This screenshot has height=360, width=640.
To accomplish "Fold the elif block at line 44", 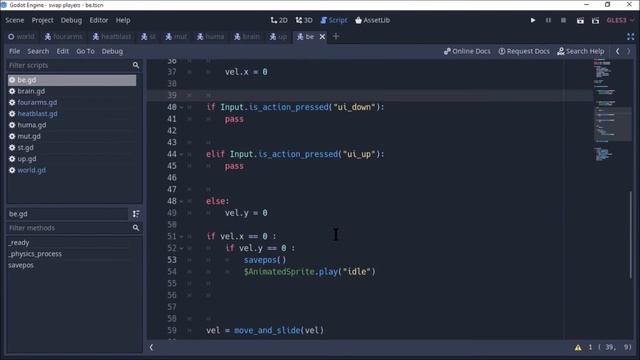I will point(181,154).
